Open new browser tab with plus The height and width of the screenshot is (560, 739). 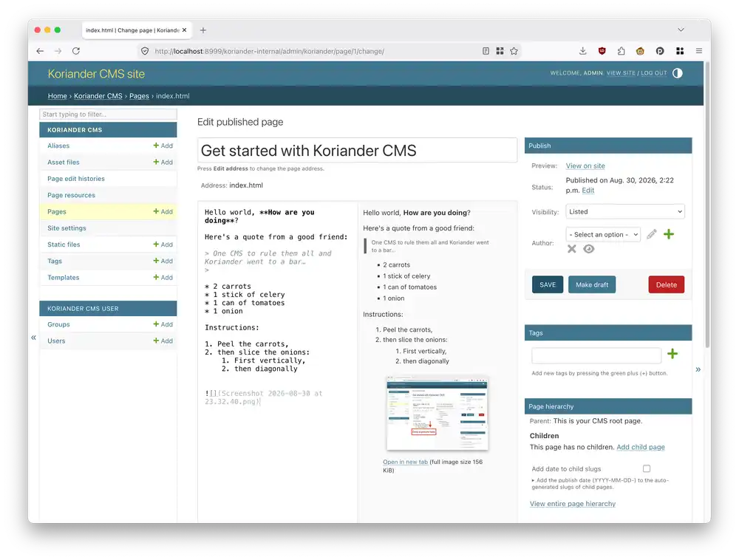point(203,30)
